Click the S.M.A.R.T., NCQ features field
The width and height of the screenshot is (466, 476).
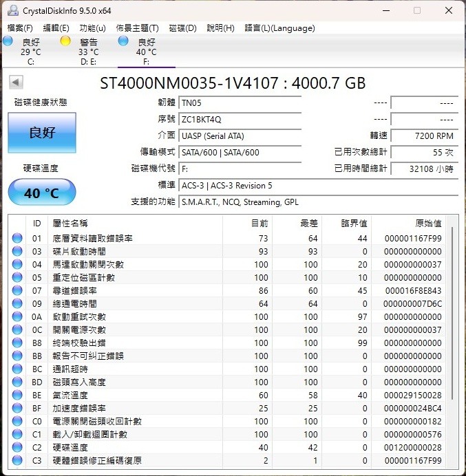(x=319, y=202)
